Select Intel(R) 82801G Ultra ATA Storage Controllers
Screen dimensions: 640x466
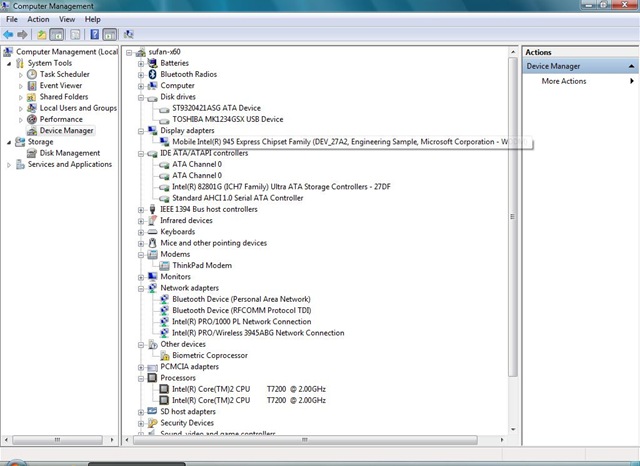281,187
